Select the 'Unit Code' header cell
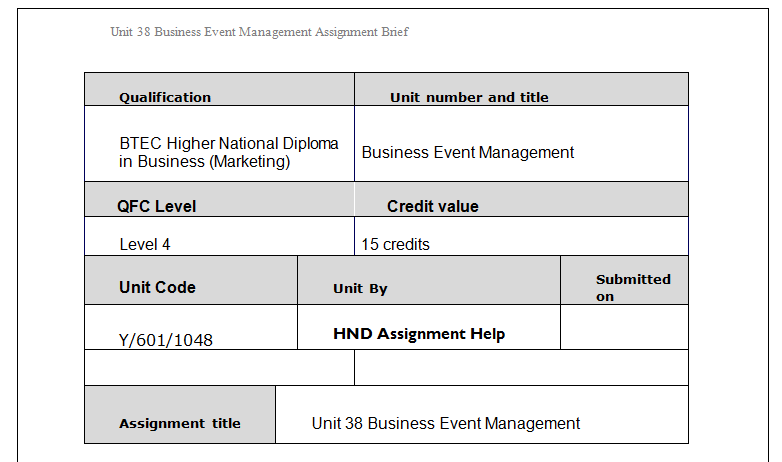Image resolution: width=782 pixels, height=462 pixels. point(191,280)
